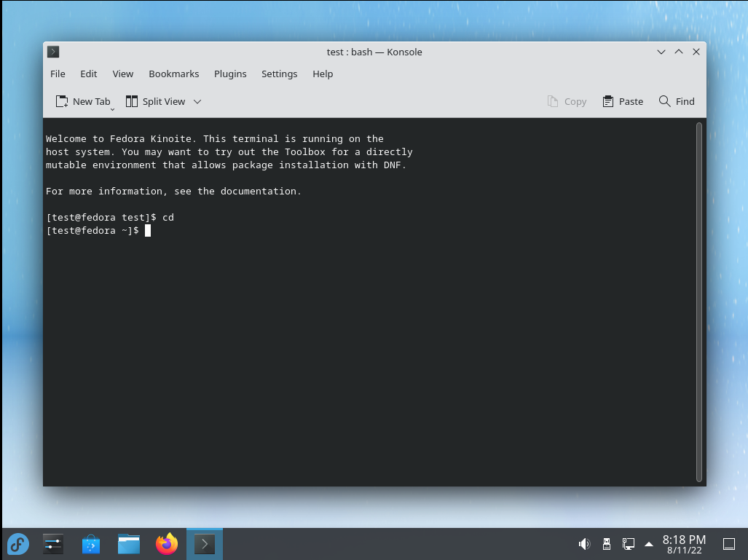
Task: Close the Konsole window
Action: click(x=696, y=52)
